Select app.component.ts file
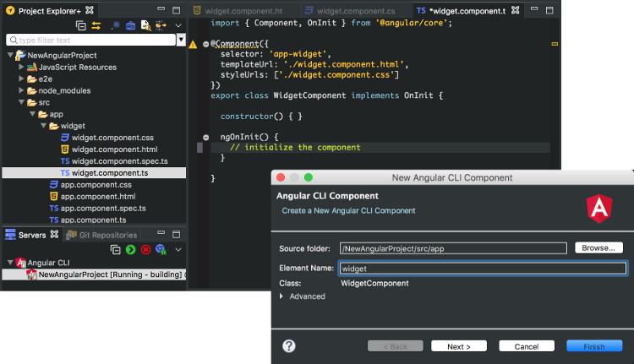The image size is (634, 364). pyautogui.click(x=93, y=220)
